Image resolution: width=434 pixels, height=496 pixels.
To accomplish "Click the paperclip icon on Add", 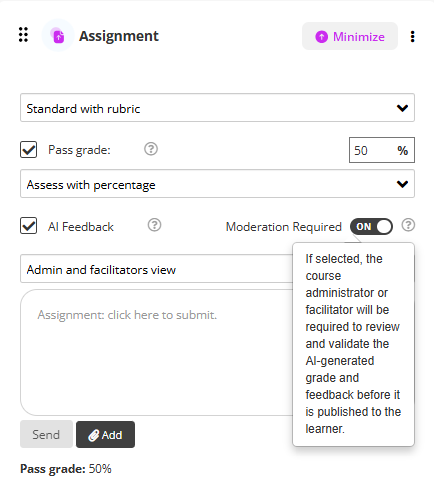I will point(93,435).
